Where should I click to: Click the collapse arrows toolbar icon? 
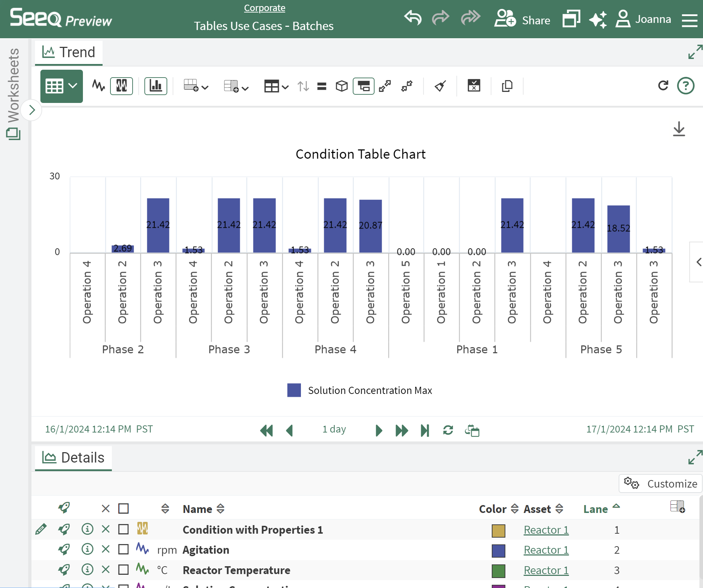(407, 86)
